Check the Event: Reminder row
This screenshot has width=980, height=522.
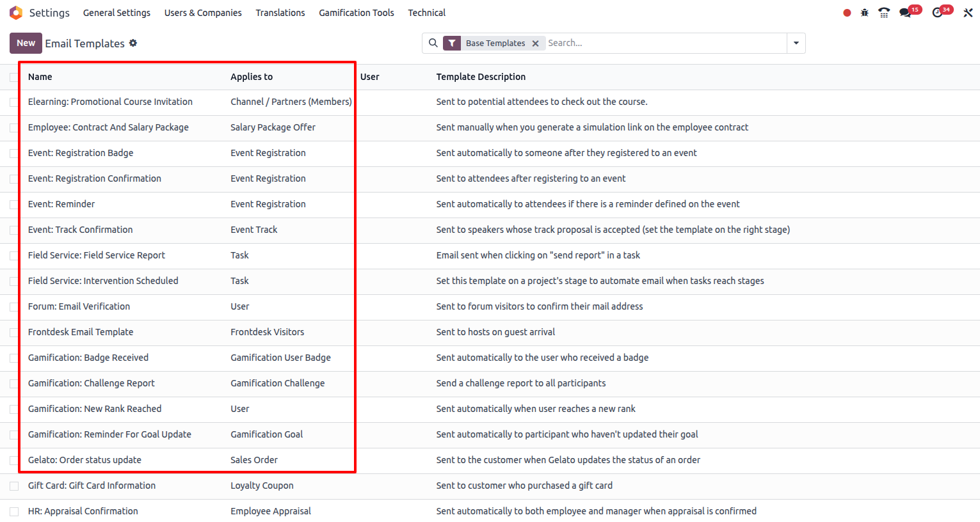[14, 205]
